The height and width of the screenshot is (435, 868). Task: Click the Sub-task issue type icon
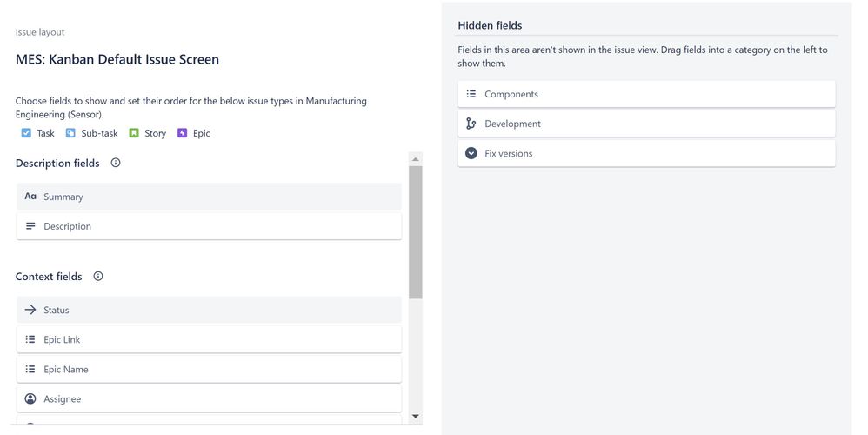[x=70, y=133]
